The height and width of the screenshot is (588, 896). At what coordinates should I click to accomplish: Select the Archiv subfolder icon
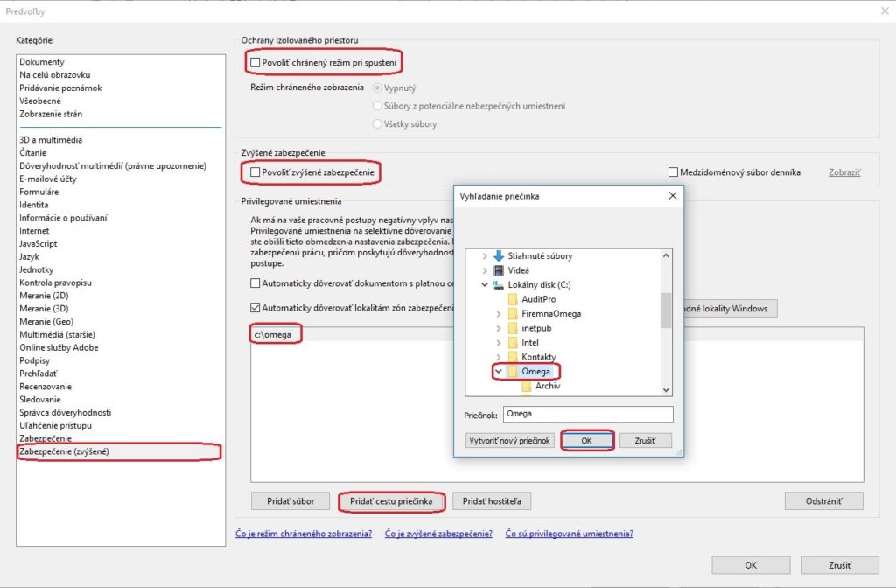[527, 386]
